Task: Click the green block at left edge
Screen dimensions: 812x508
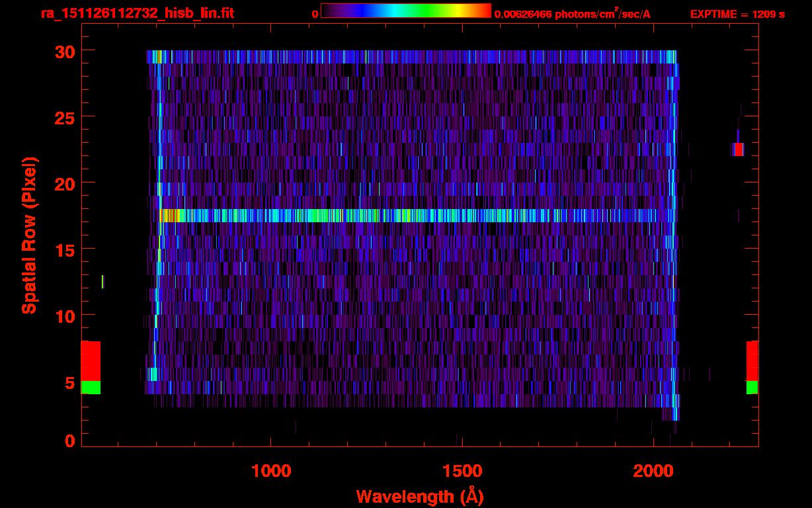Action: coord(91,387)
